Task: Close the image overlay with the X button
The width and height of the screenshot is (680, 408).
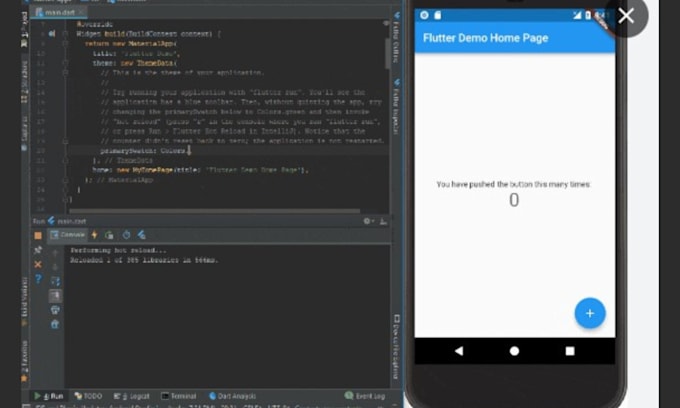Action: [x=626, y=16]
